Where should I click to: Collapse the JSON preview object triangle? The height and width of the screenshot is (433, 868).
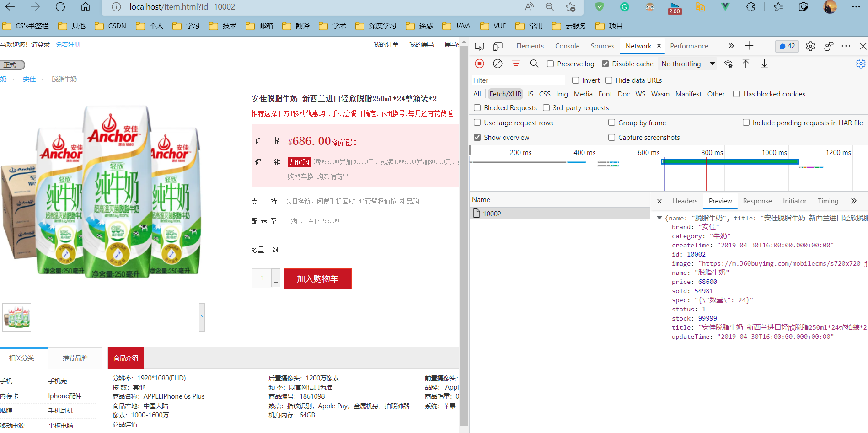[x=659, y=218]
